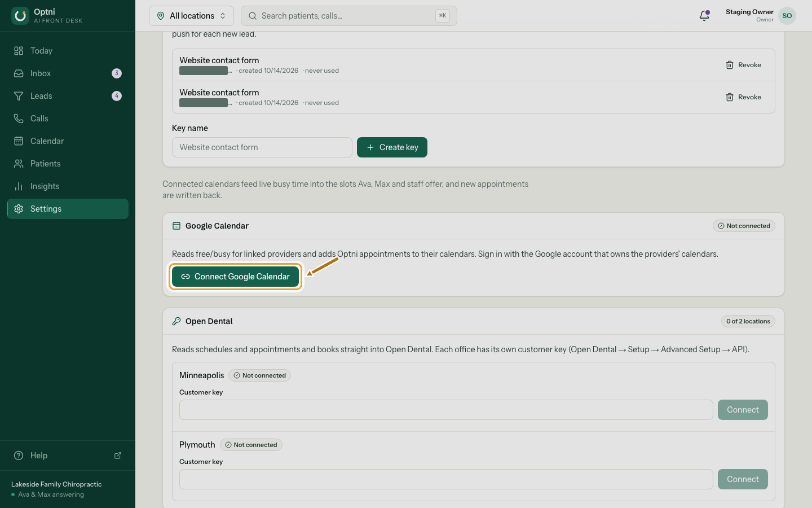
Task: Focus the Key name input field
Action: tap(262, 147)
